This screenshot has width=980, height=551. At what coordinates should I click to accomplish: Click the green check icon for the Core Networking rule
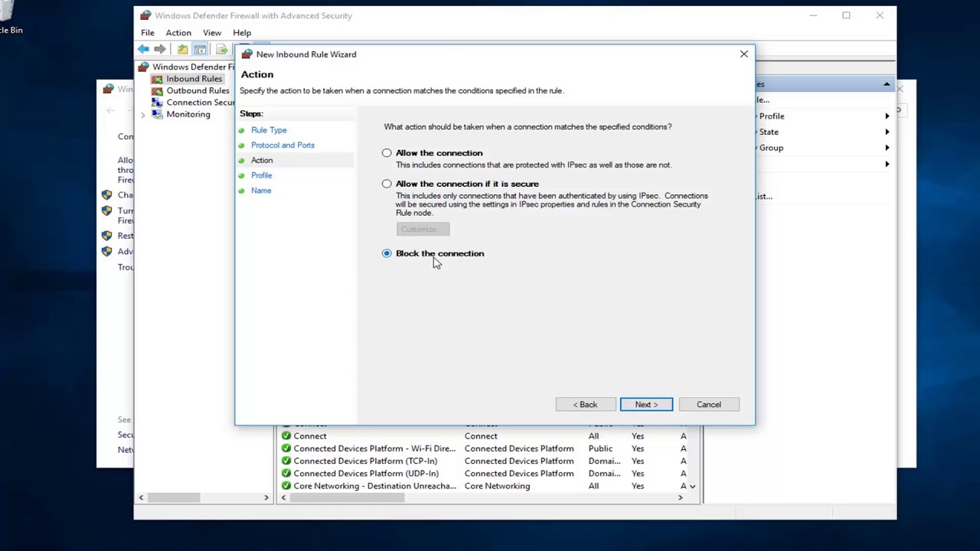[286, 486]
